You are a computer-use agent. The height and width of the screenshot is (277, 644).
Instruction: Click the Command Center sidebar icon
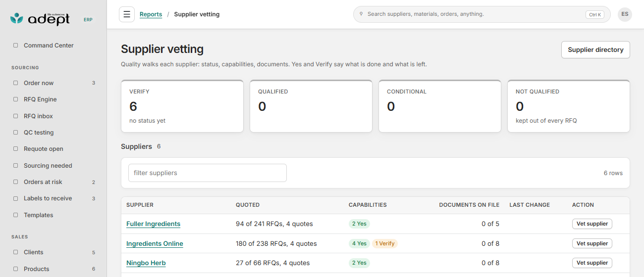pos(15,46)
